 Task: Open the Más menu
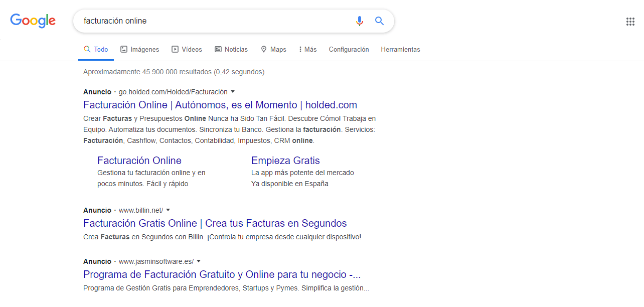point(307,49)
